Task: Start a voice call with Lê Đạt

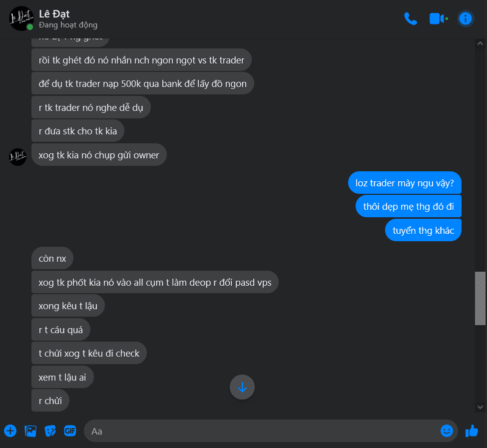Action: point(410,18)
